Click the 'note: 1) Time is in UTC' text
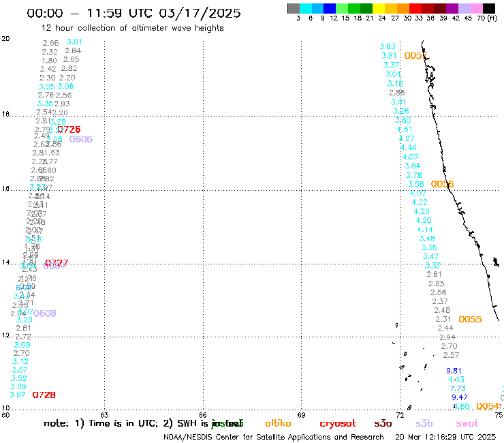Viewport: 504px width, 443px height. click(x=101, y=423)
